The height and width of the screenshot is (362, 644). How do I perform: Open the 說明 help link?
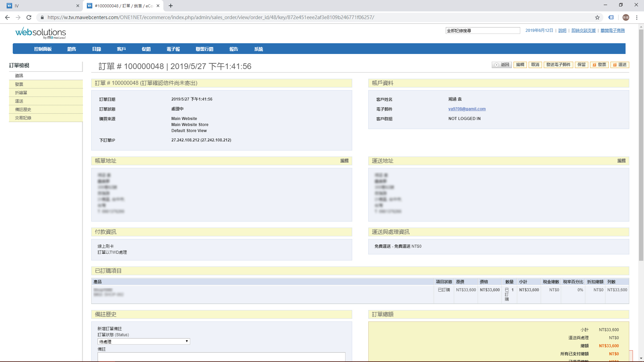562,31
